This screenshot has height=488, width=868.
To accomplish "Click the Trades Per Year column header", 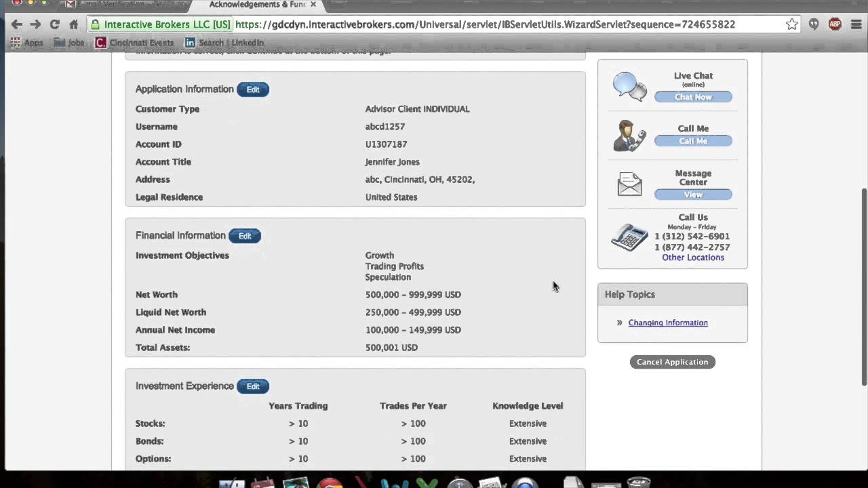I will [413, 406].
